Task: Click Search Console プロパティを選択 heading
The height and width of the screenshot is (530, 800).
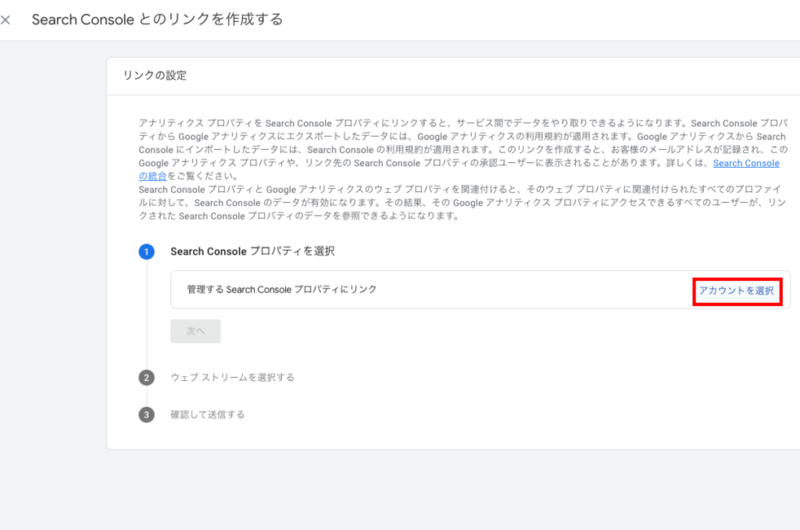Action: point(253,251)
